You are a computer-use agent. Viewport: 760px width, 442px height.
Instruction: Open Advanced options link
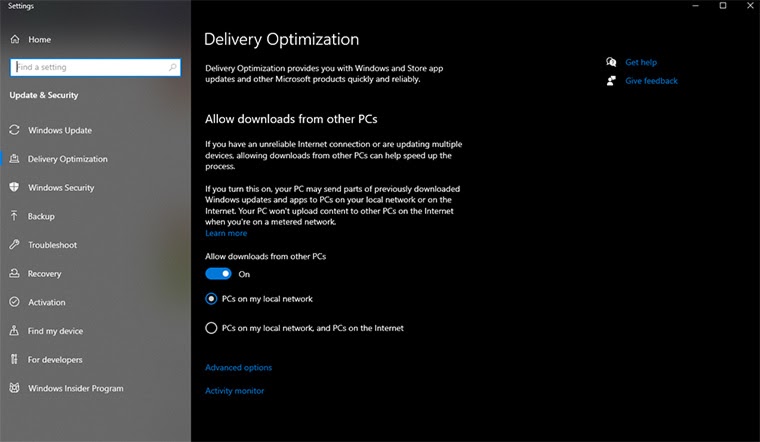click(238, 367)
